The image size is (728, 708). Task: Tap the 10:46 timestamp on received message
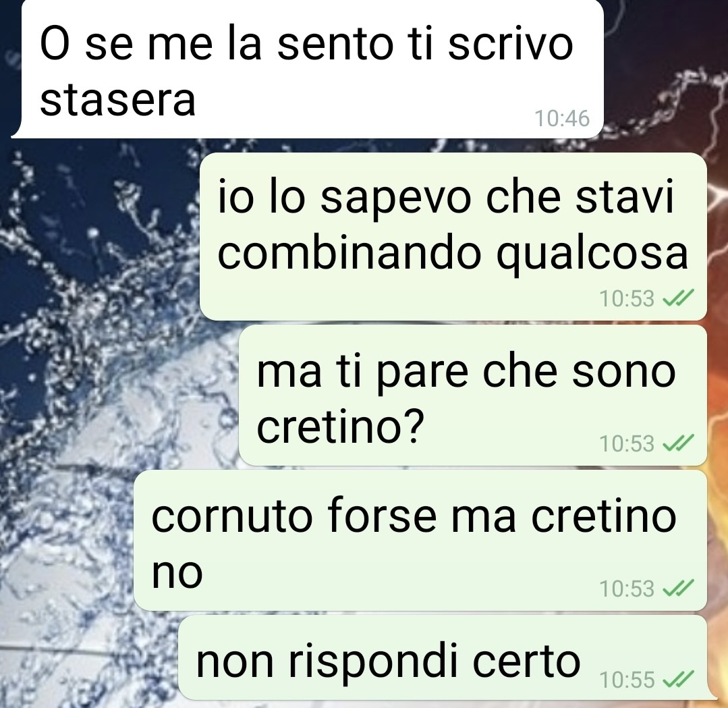click(562, 118)
